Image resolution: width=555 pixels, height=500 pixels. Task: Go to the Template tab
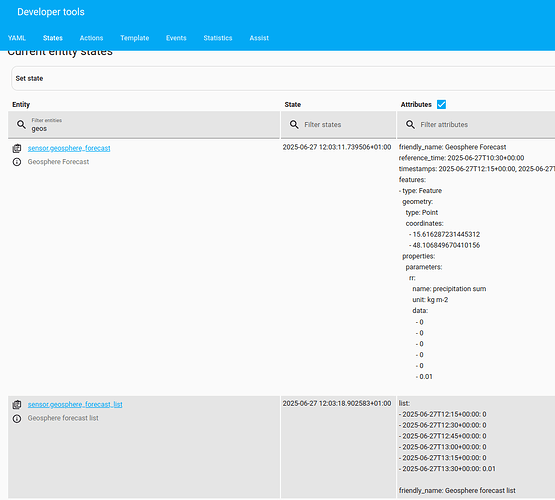(135, 38)
